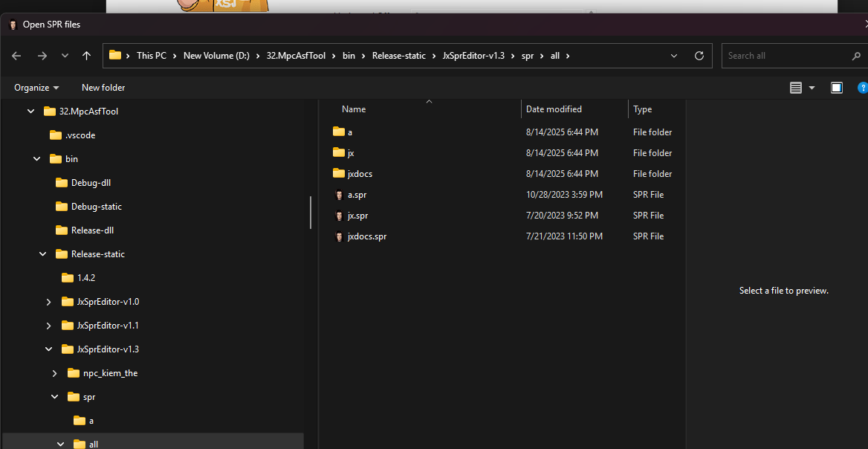Select the jxdocs.spr file
The image size is (868, 449).
366,236
